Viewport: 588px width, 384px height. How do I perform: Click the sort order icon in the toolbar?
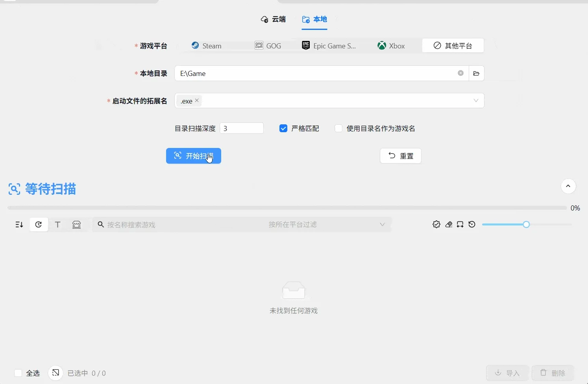[18, 224]
